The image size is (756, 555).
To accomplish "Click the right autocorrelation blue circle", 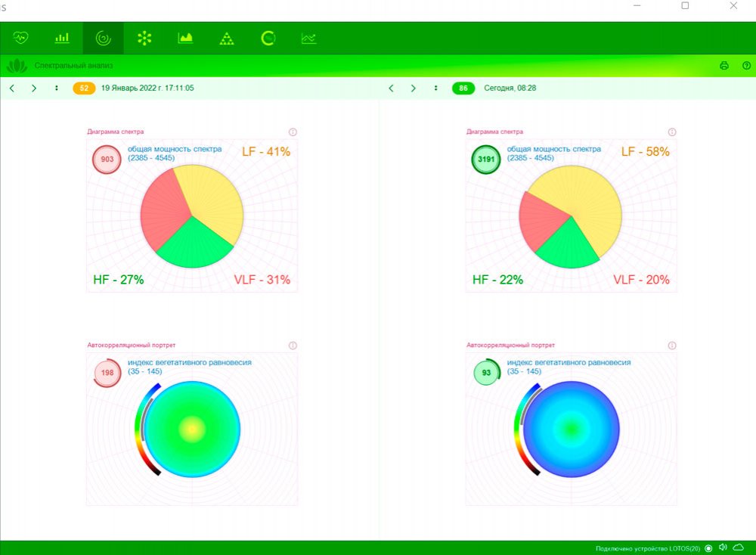I will (572, 429).
